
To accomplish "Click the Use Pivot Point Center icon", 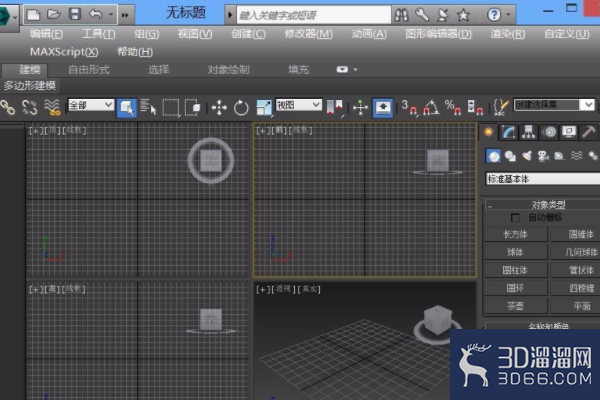I will point(334,108).
